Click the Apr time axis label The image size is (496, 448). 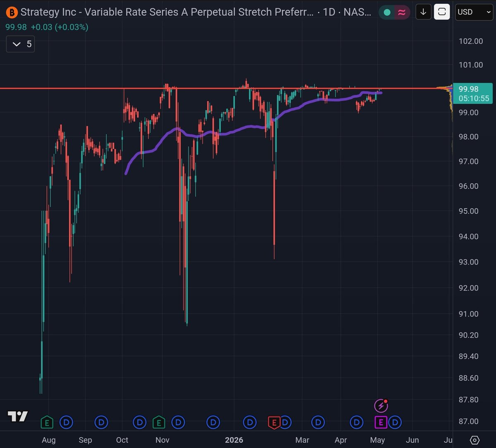[x=341, y=440]
